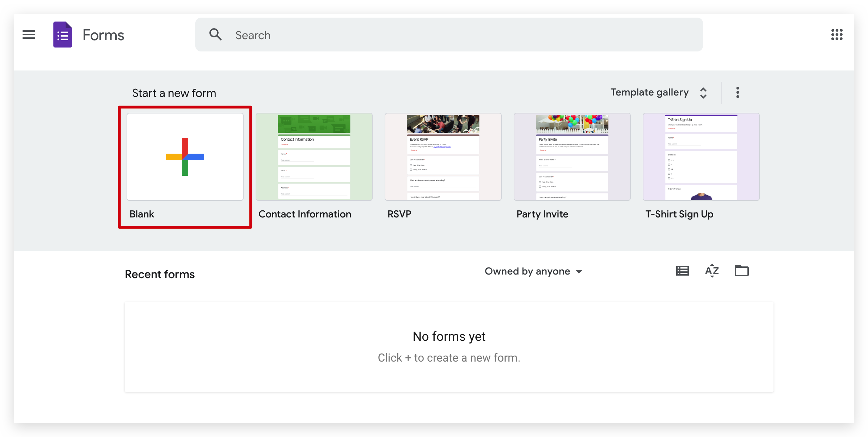The height and width of the screenshot is (437, 868).
Task: Click the Start a new form heading
Action: pyautogui.click(x=174, y=93)
